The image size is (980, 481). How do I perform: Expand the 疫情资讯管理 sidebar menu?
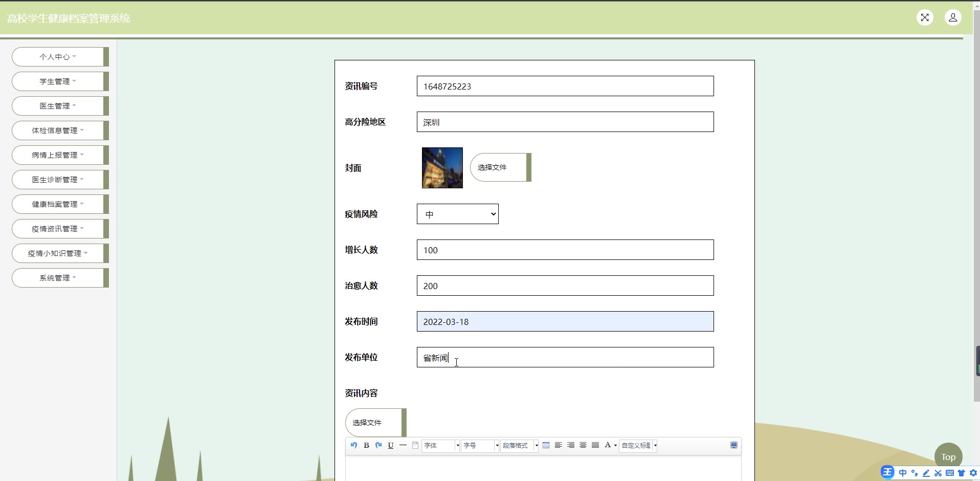[x=60, y=229]
